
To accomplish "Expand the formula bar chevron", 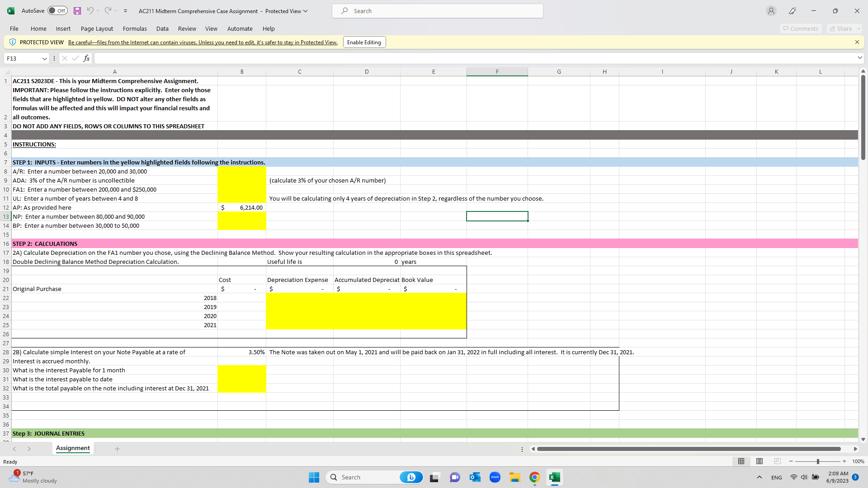I will coord(859,58).
